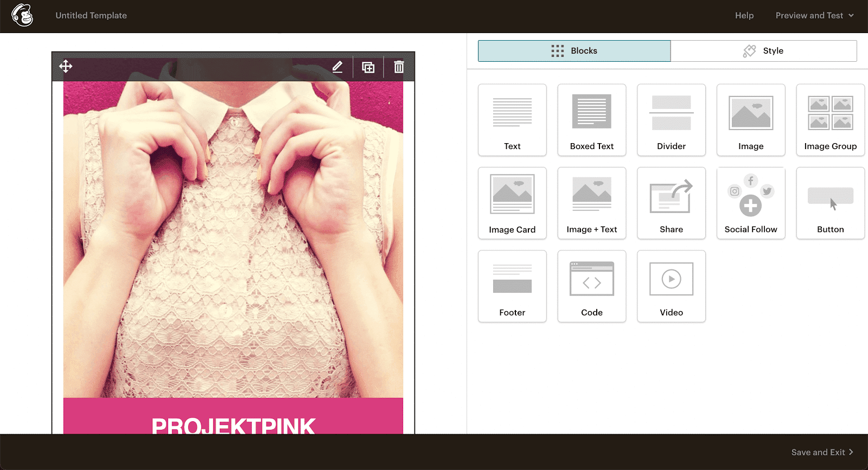868x470 pixels.
Task: Open the Help link
Action: pos(744,15)
